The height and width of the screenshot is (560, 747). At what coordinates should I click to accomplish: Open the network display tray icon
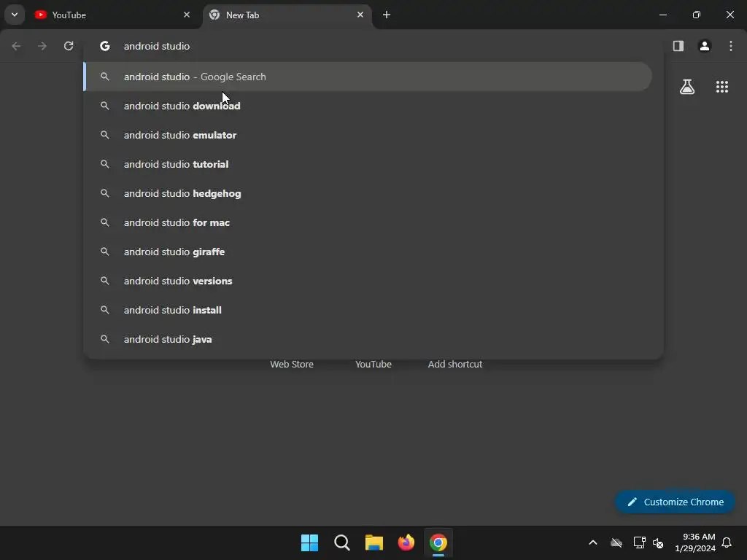pos(639,542)
